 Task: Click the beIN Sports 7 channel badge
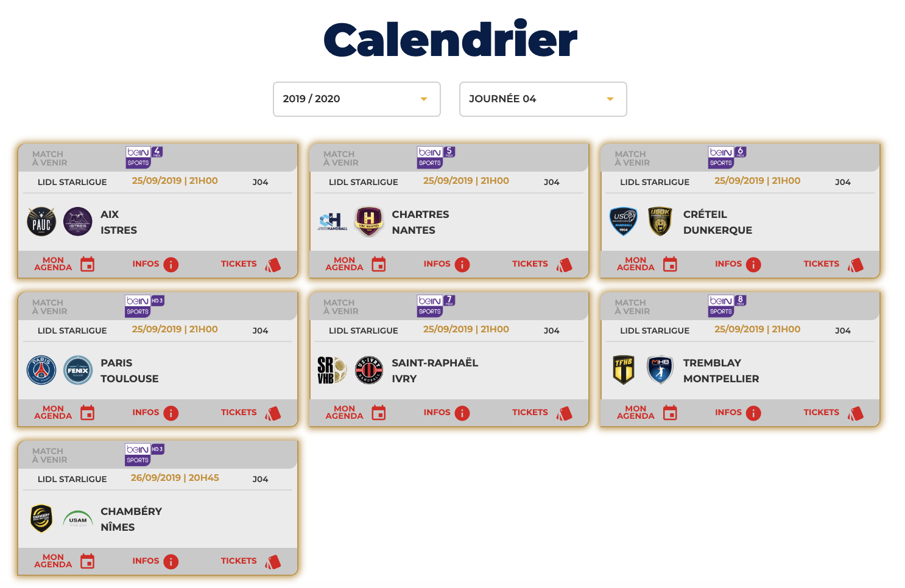pyautogui.click(x=436, y=306)
